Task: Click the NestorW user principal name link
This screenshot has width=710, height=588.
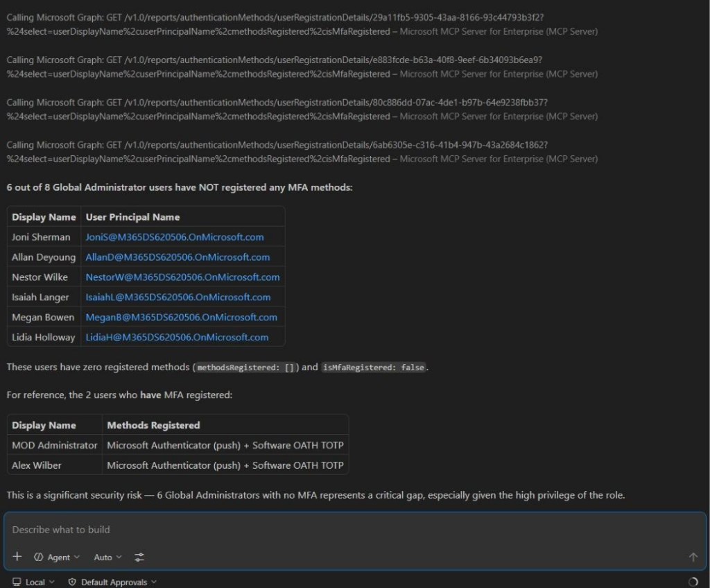Action: pyautogui.click(x=182, y=277)
